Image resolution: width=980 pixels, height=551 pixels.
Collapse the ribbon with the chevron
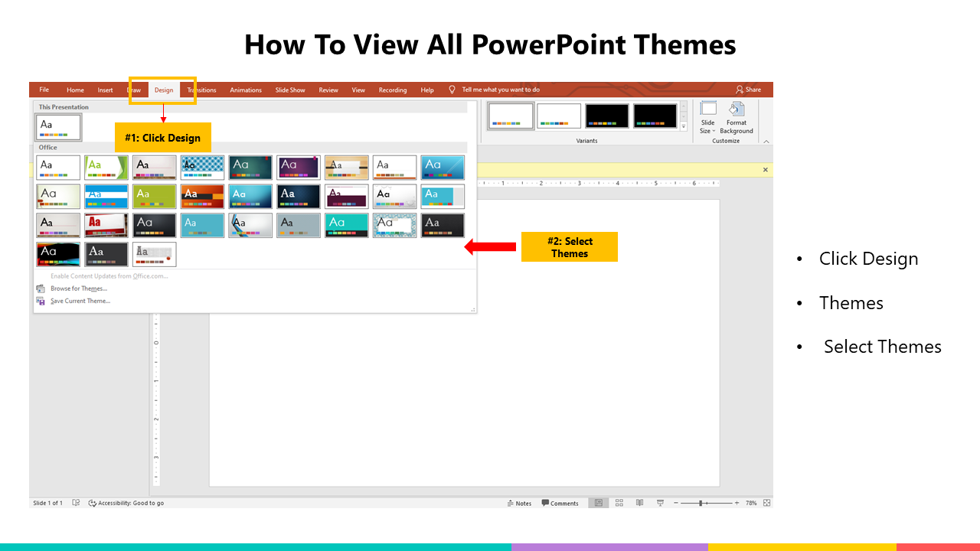pyautogui.click(x=766, y=141)
